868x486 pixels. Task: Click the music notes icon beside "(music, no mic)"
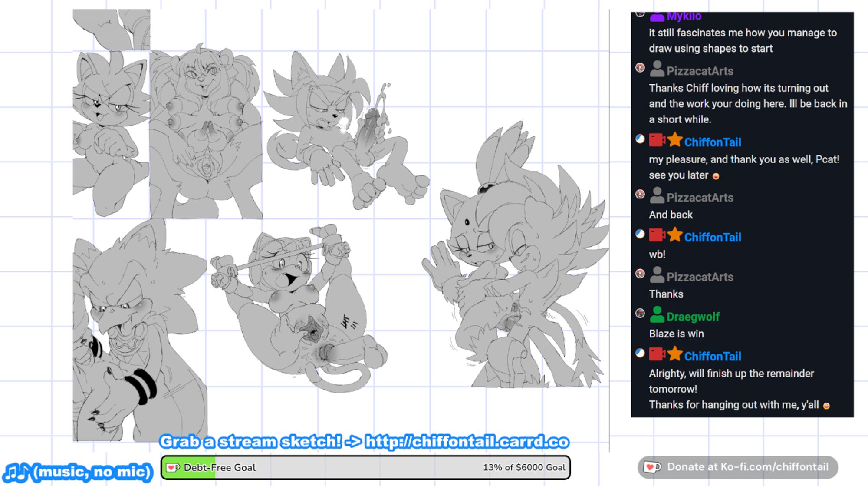(16, 472)
